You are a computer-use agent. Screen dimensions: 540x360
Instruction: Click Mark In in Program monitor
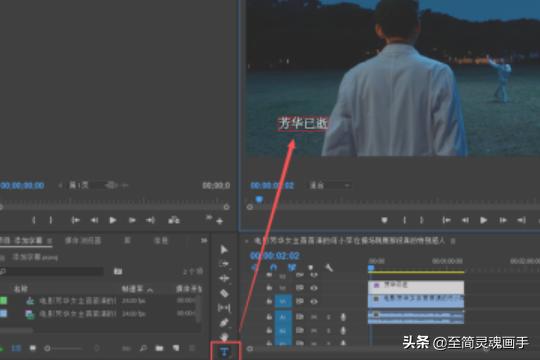click(405, 220)
